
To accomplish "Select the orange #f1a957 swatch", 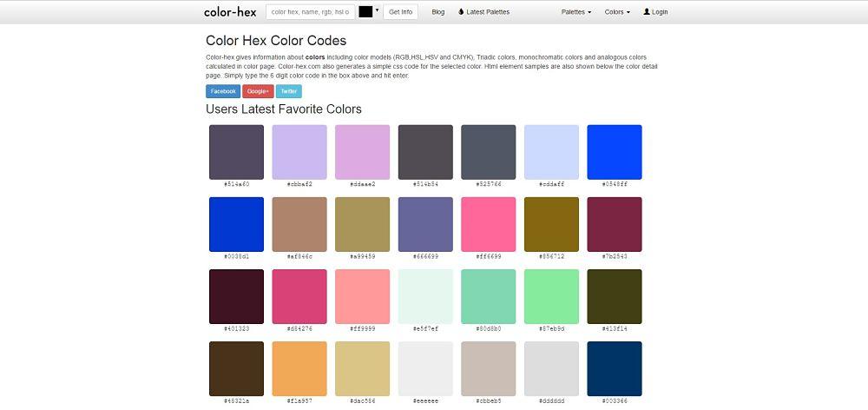I will click(x=299, y=368).
